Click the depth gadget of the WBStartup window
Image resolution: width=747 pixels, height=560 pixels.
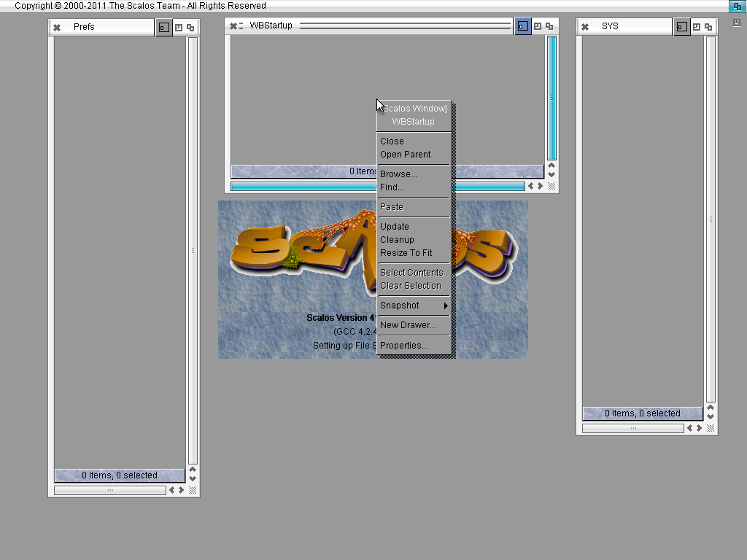pyautogui.click(x=549, y=26)
